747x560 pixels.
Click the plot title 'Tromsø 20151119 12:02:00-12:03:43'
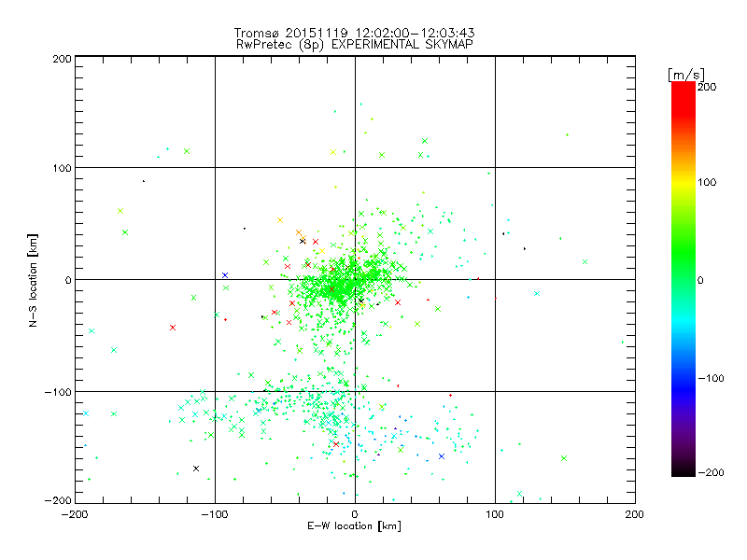[354, 33]
